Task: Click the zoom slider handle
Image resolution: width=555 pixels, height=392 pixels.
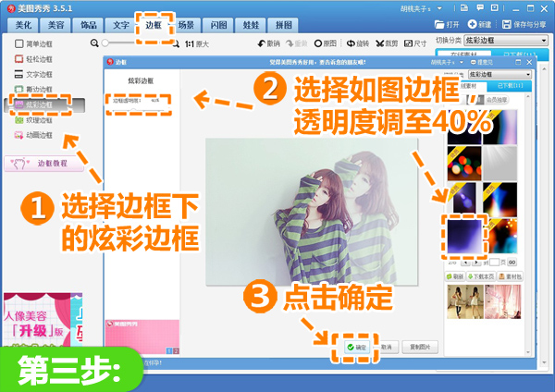Action: [x=105, y=43]
